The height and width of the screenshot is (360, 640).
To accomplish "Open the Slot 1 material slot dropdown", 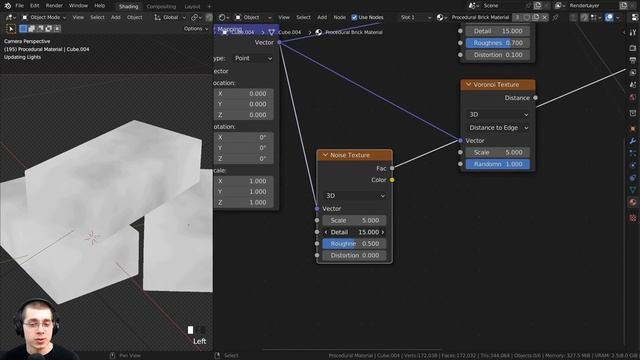I will (415, 17).
